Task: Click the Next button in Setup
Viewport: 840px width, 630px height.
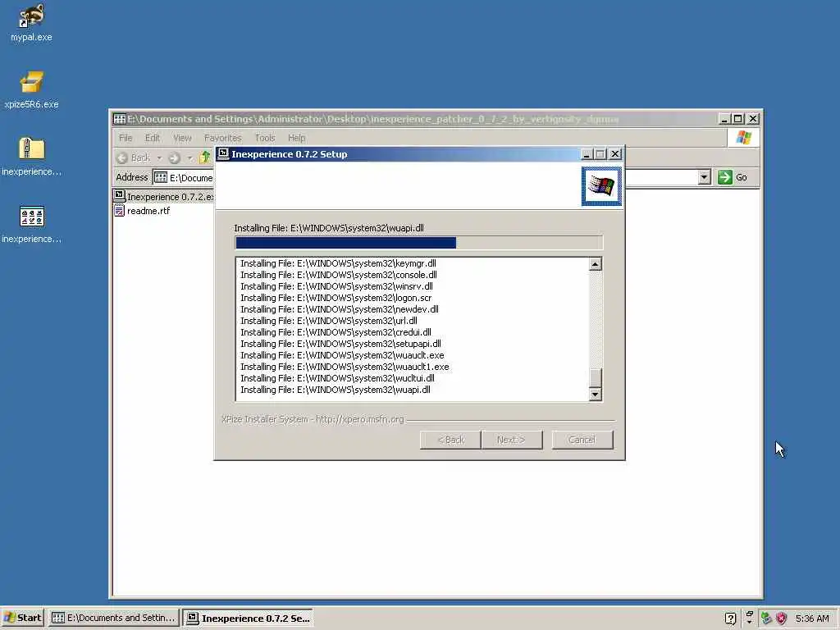Action: pyautogui.click(x=512, y=440)
